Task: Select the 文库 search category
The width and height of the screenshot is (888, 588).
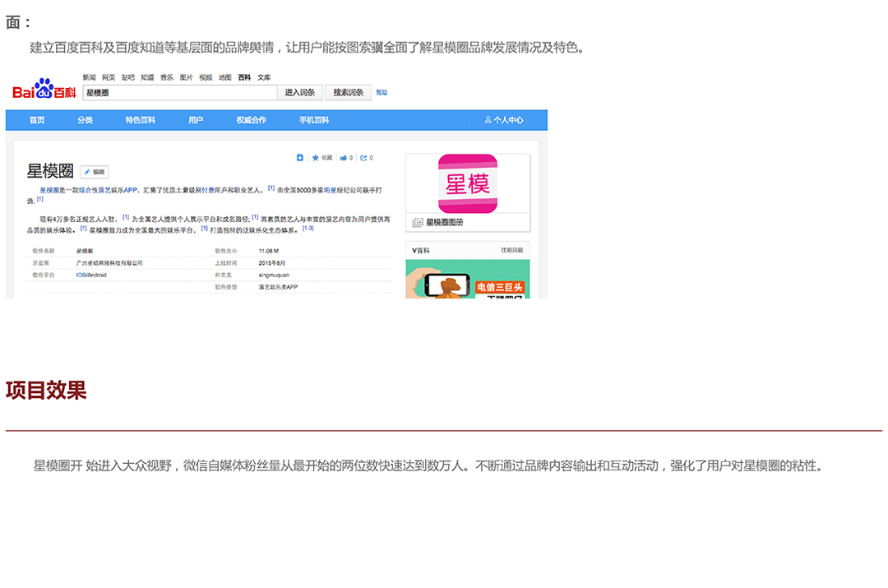Action: click(264, 77)
